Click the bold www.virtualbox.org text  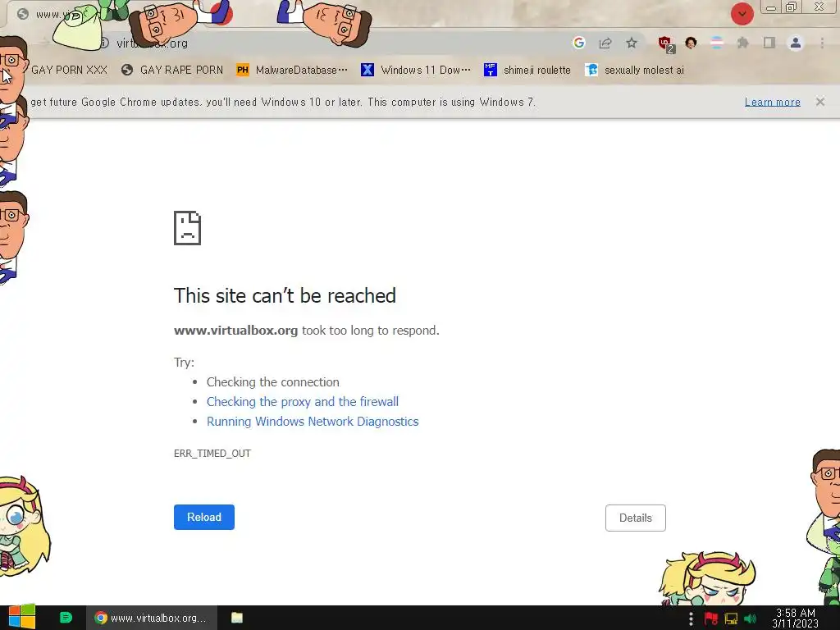pyautogui.click(x=235, y=331)
